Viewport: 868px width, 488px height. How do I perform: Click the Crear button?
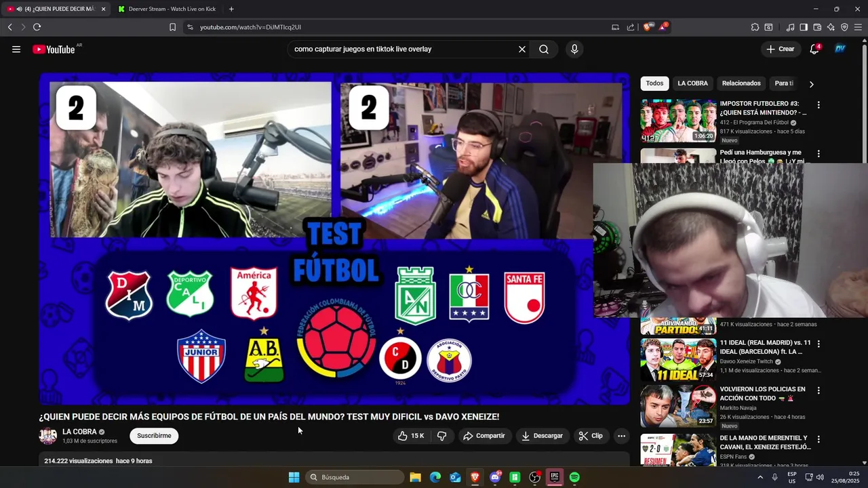coord(781,49)
